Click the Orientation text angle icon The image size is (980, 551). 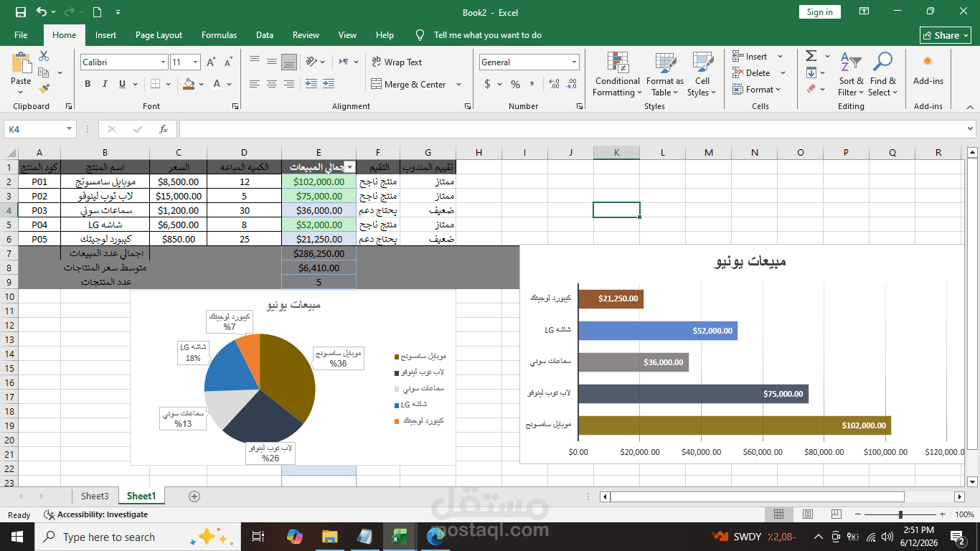(311, 62)
